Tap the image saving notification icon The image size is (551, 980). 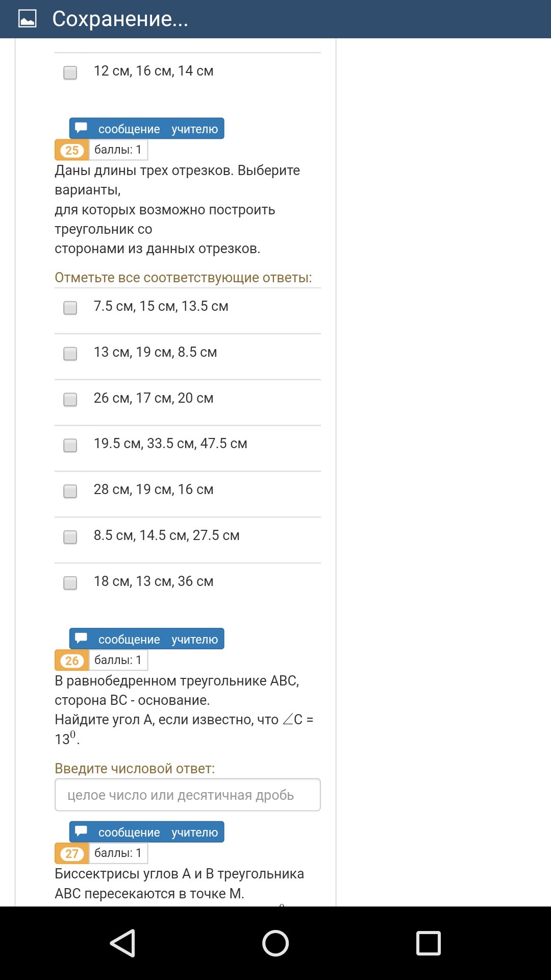27,19
